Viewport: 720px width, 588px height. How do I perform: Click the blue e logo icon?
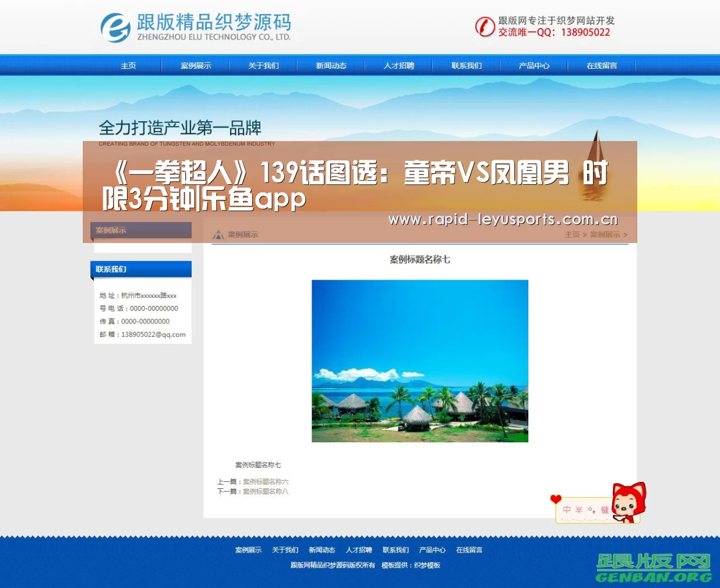115,27
